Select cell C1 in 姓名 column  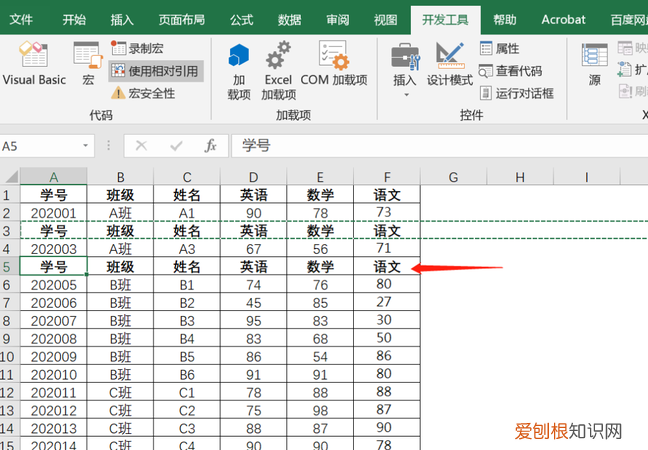tap(187, 392)
